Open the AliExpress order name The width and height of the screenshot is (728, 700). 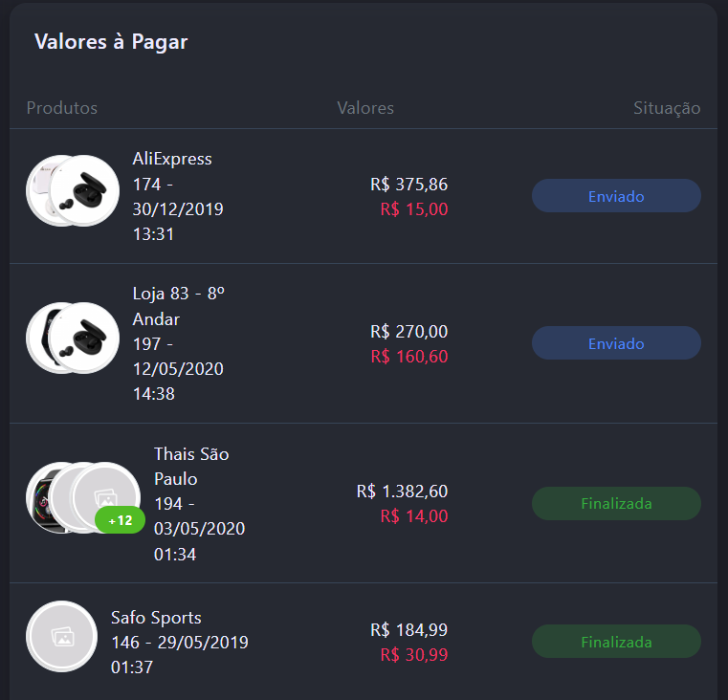point(172,159)
